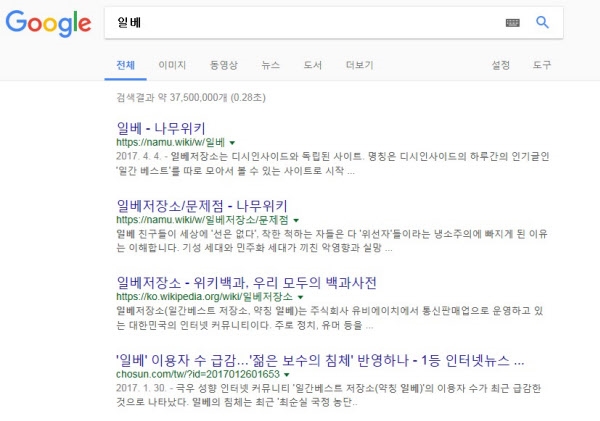Open result 일베저장소/문제점 - 나무위키

click(202, 206)
